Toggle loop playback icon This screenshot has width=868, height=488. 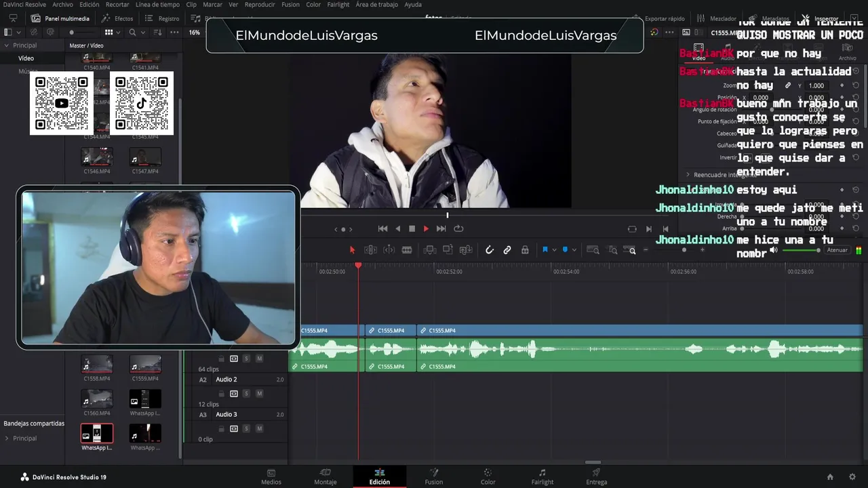[x=458, y=229]
